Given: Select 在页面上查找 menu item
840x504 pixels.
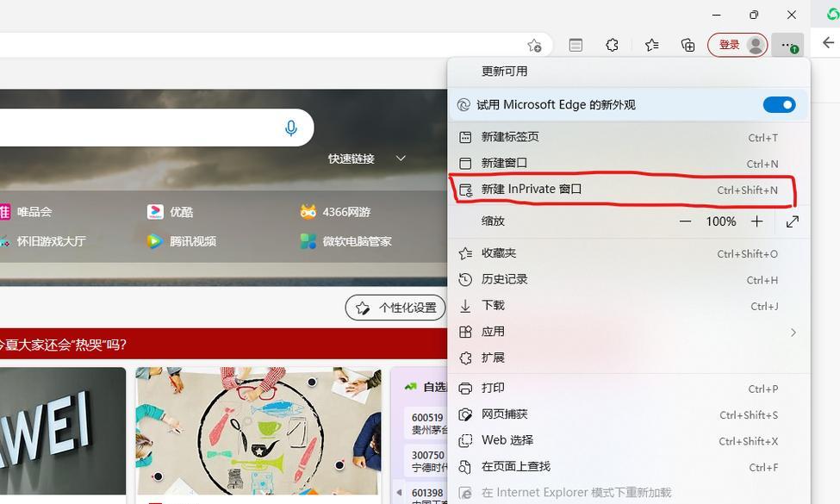Looking at the screenshot, I should pos(629,467).
